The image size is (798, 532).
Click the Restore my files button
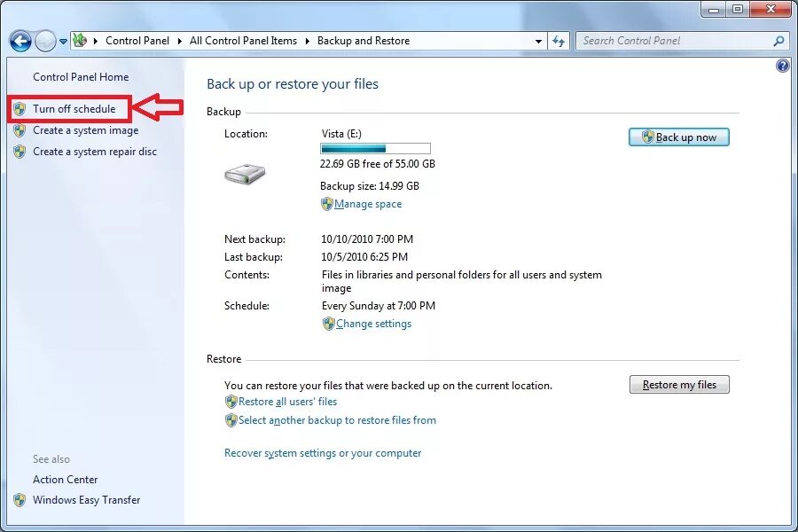click(x=679, y=384)
